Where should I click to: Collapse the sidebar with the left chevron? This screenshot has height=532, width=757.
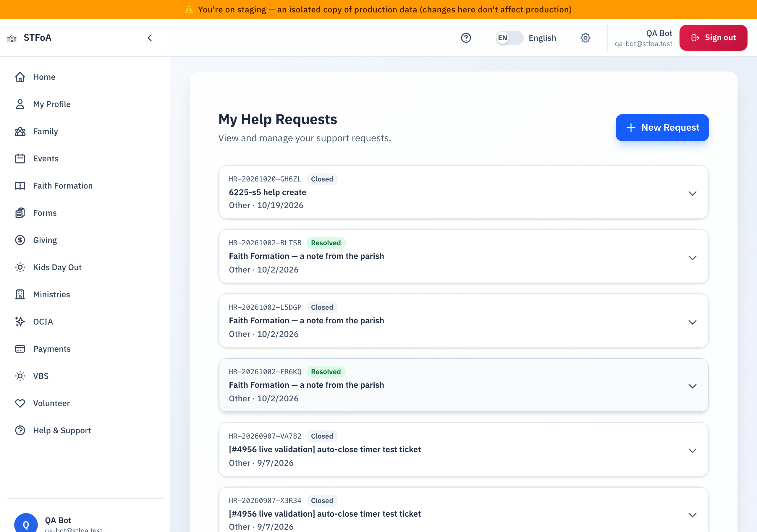pos(150,38)
